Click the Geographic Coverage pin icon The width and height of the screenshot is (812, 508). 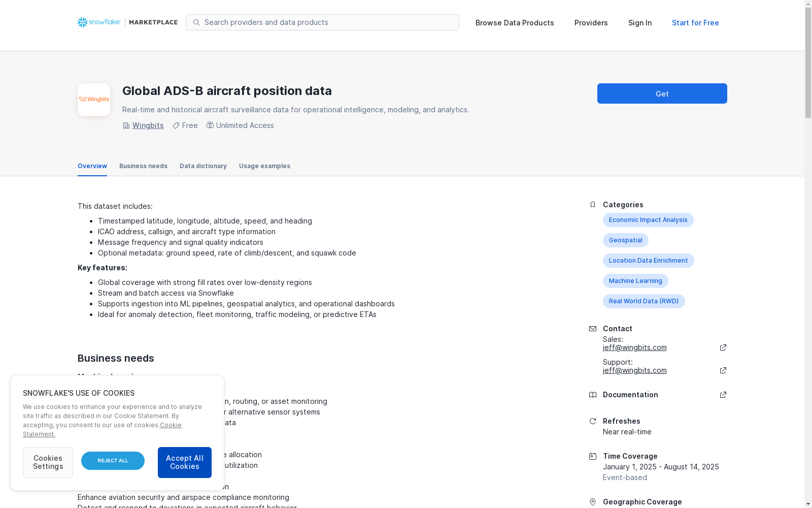pyautogui.click(x=593, y=502)
